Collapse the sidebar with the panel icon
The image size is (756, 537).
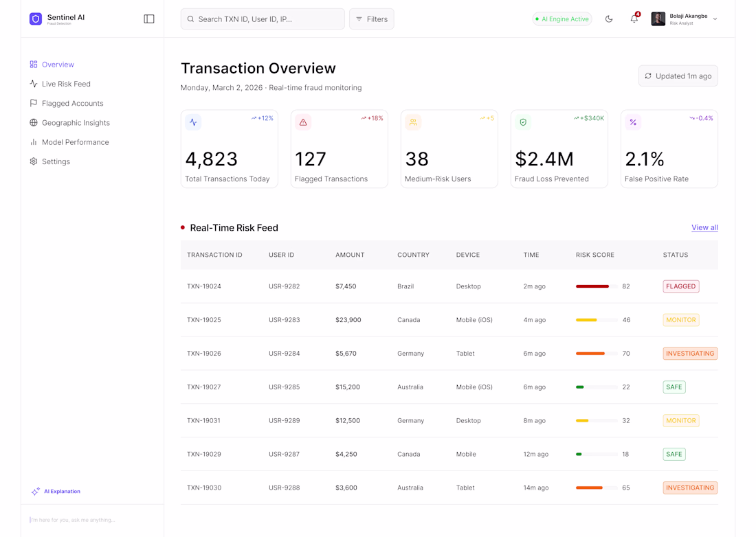pos(149,19)
